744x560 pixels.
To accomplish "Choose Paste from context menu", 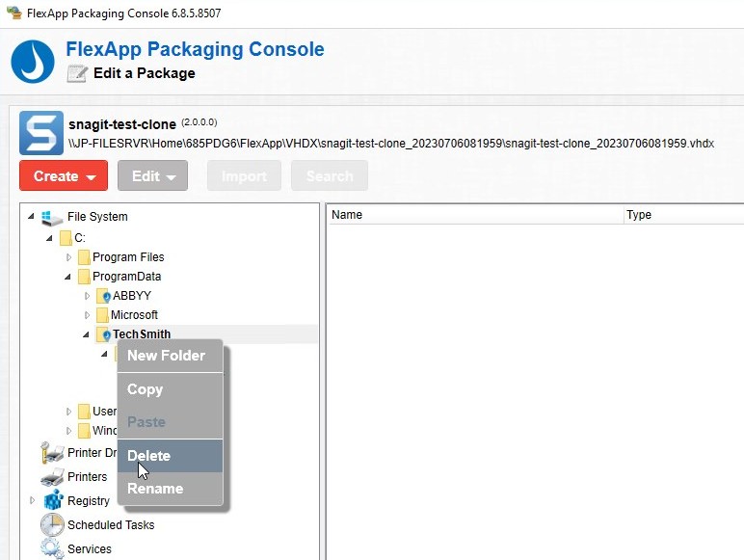I will point(170,422).
